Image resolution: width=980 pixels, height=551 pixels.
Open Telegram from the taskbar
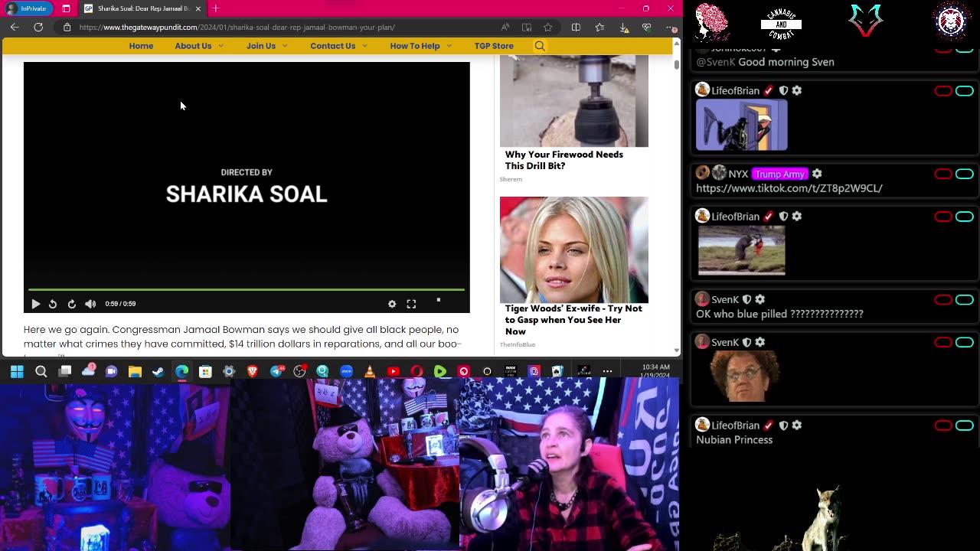[276, 372]
